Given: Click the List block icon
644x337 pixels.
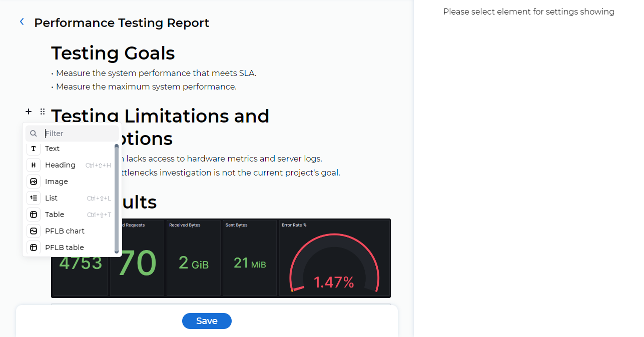Looking at the screenshot, I should (34, 198).
